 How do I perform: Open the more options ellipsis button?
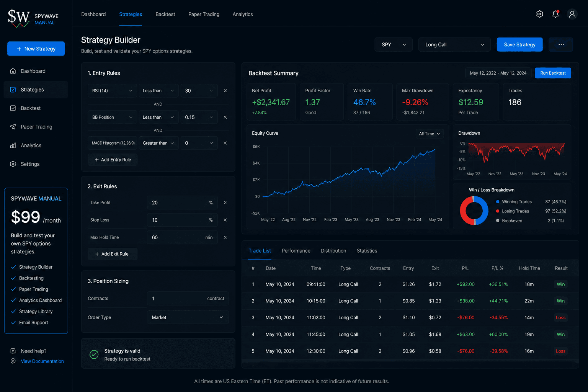(561, 44)
